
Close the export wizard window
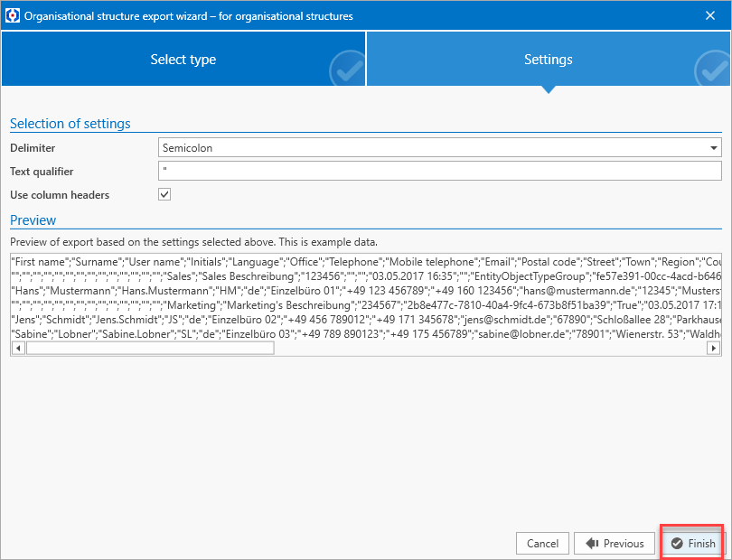[x=709, y=15]
